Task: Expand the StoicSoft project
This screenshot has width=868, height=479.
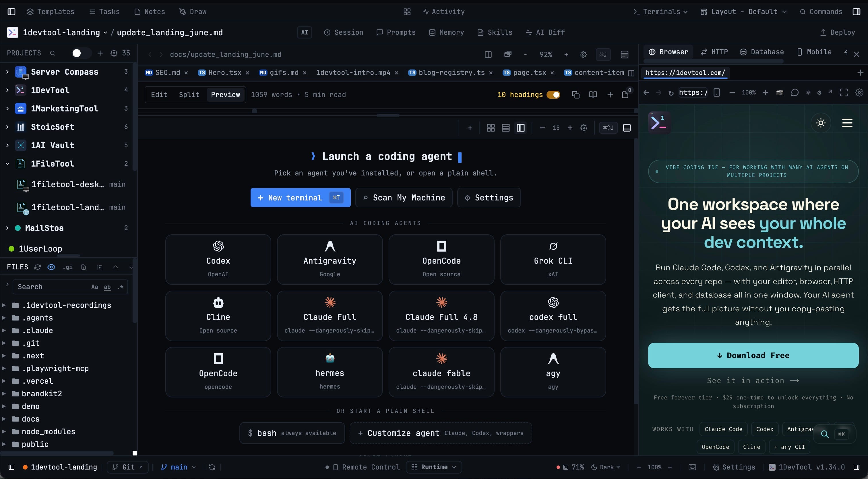Action: point(7,127)
